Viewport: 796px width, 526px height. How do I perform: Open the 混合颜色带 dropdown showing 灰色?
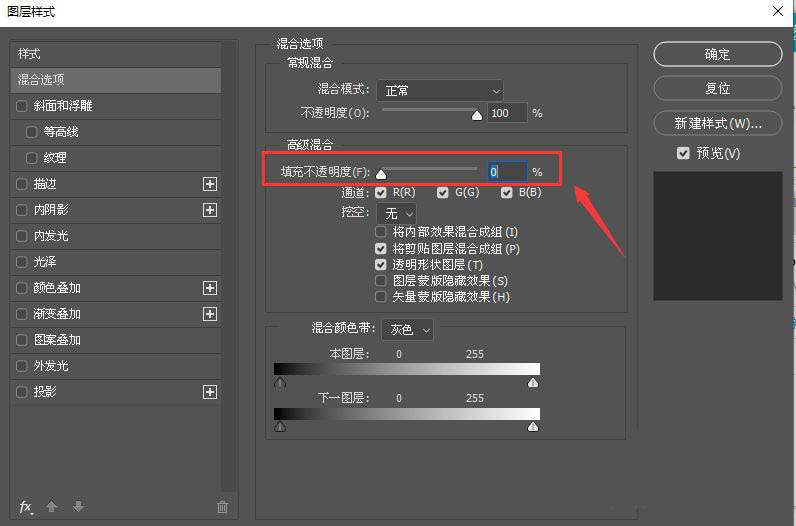pos(407,330)
